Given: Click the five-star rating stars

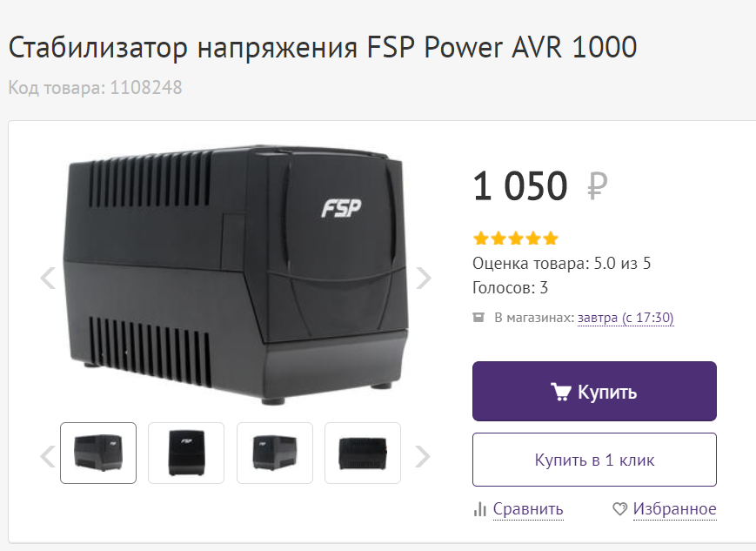Looking at the screenshot, I should coord(515,238).
